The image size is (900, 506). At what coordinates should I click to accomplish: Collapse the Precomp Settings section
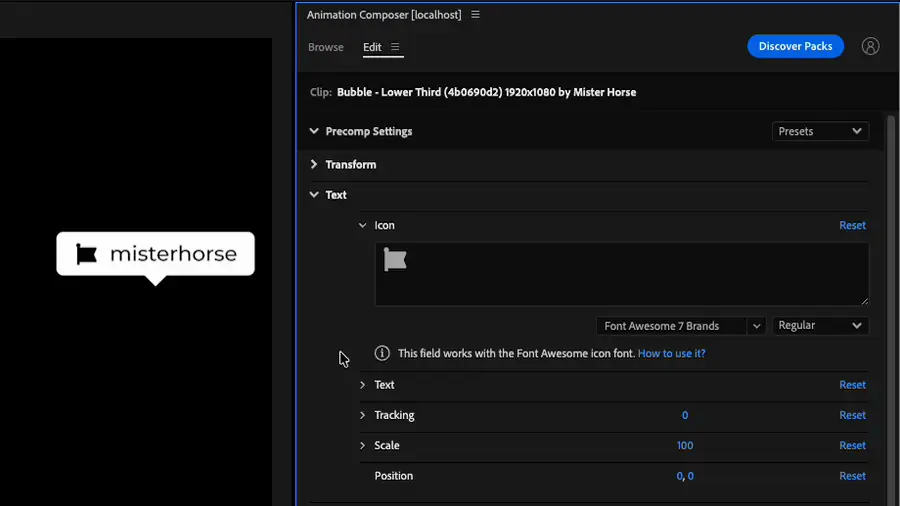[314, 131]
